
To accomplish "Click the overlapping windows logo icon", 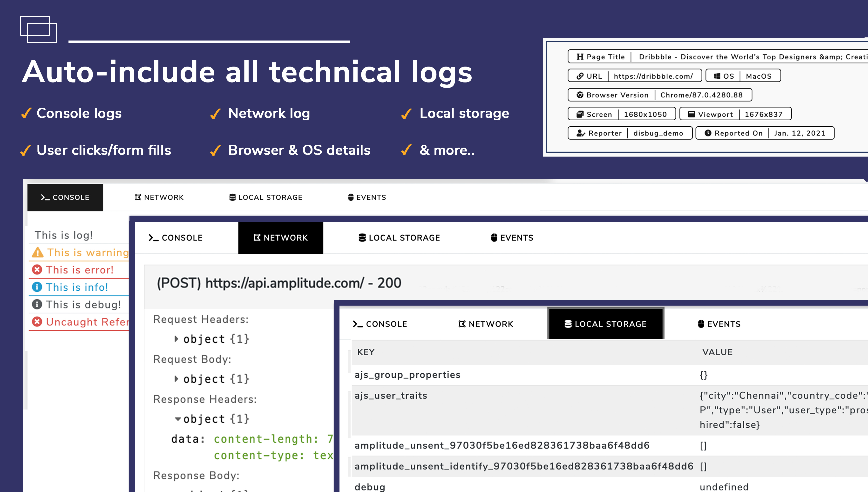I will [39, 29].
